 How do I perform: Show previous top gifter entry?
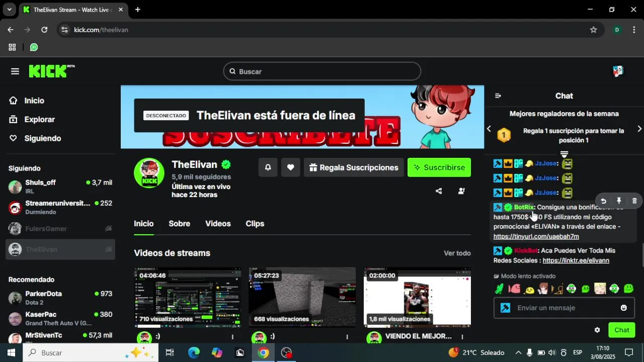pos(489,129)
